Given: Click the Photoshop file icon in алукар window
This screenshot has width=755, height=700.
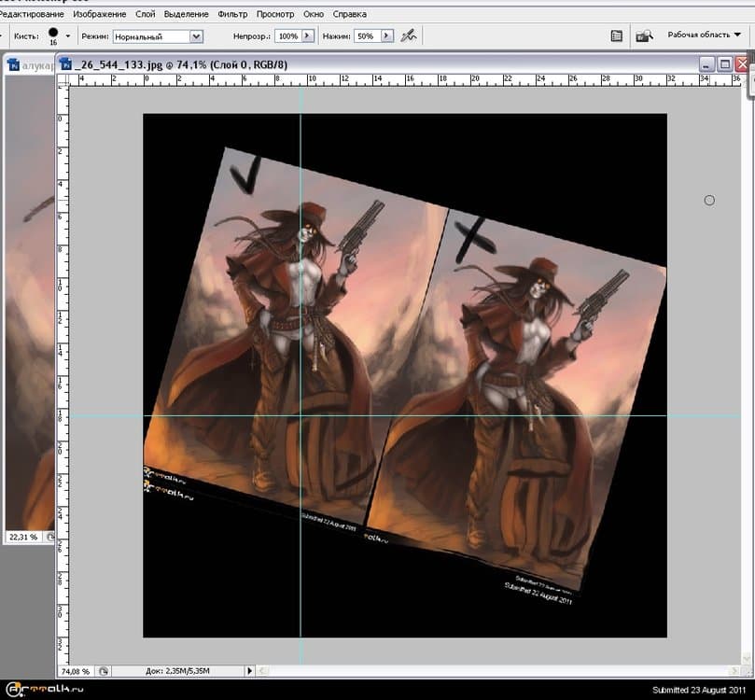Looking at the screenshot, I should point(14,65).
